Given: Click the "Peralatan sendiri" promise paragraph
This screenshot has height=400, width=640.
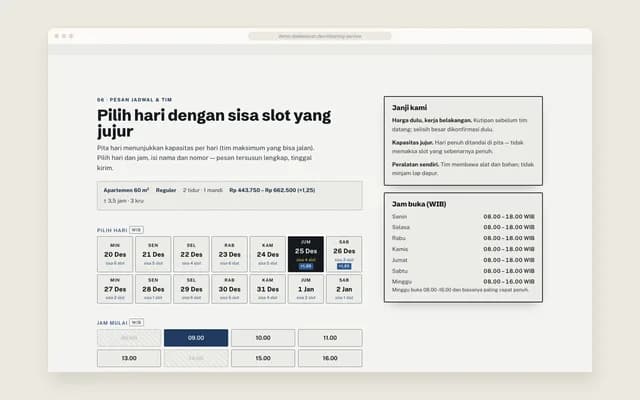Looking at the screenshot, I should [463, 169].
